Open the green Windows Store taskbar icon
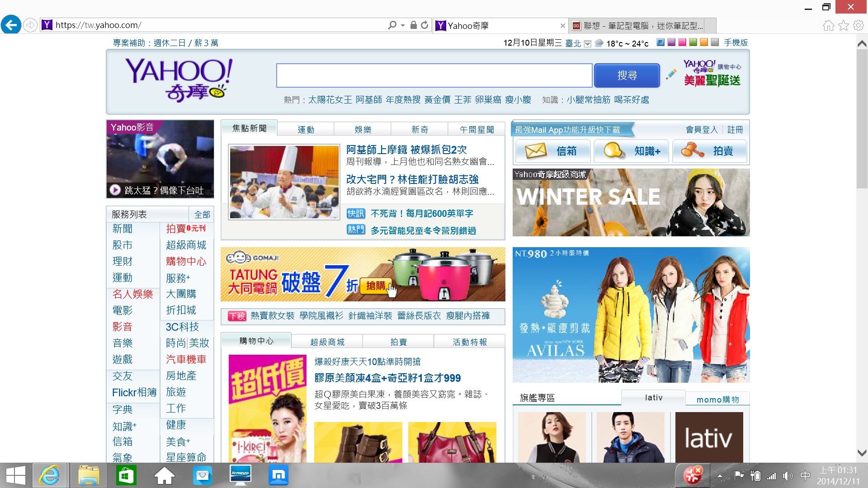868x488 pixels. 126,475
